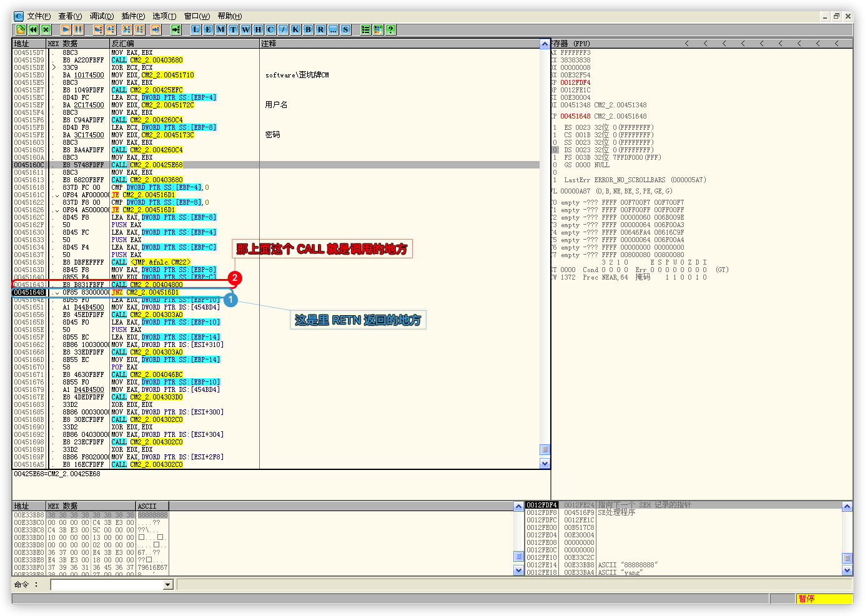Open Call stack with the K button
The height and width of the screenshot is (616, 865).
(x=295, y=29)
